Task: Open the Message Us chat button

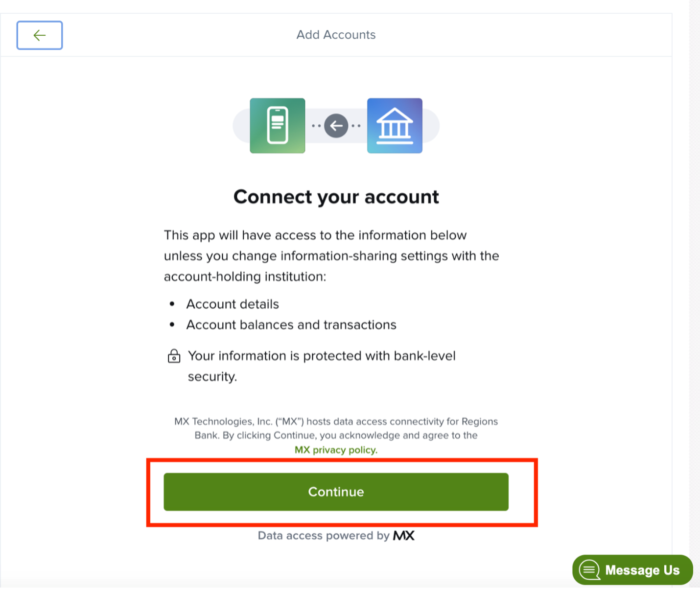Action: pyautogui.click(x=632, y=570)
